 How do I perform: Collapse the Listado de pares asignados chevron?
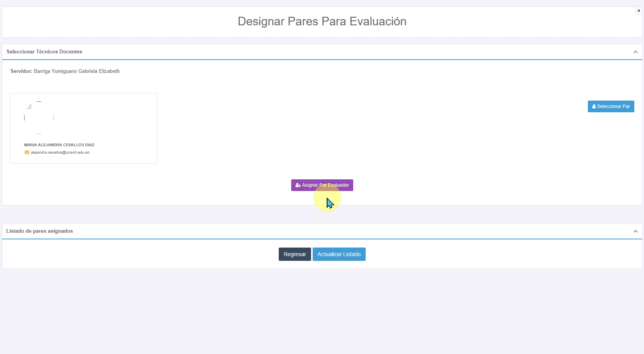point(635,231)
